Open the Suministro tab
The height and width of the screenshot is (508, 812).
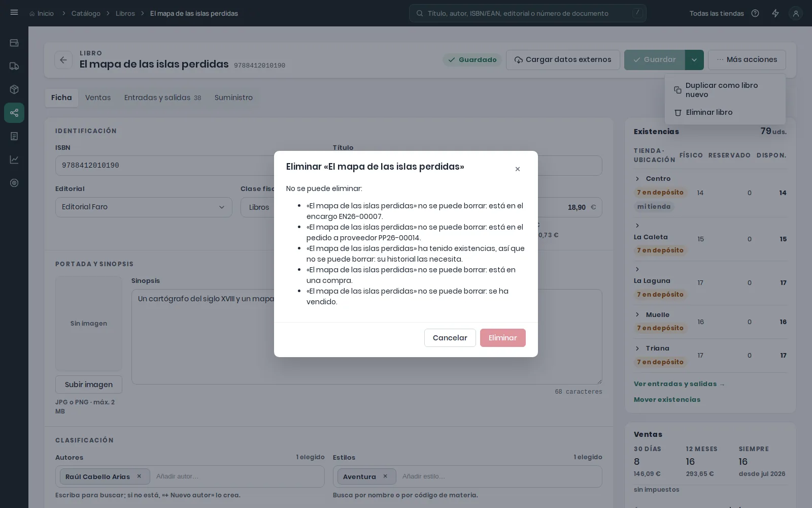click(233, 98)
